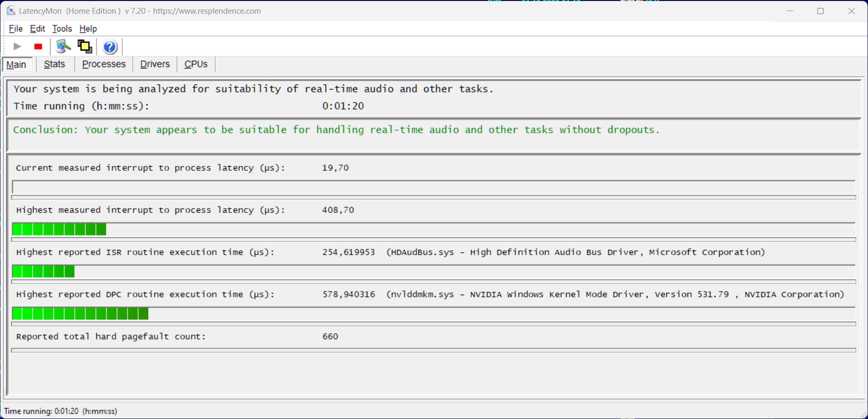This screenshot has height=419, width=868.
Task: Open the Edit menu
Action: [37, 28]
